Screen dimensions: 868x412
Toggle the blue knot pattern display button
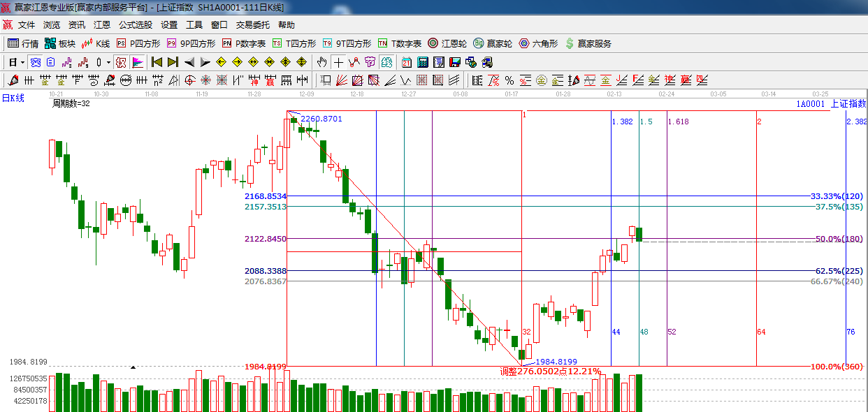pyautogui.click(x=35, y=62)
